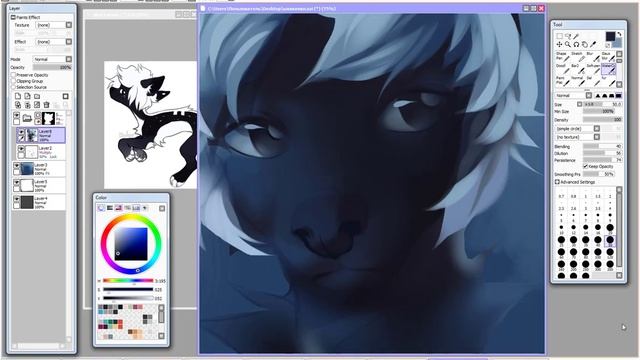Show the RGB slider panel icon
This screenshot has width=640, height=360.
[x=110, y=208]
